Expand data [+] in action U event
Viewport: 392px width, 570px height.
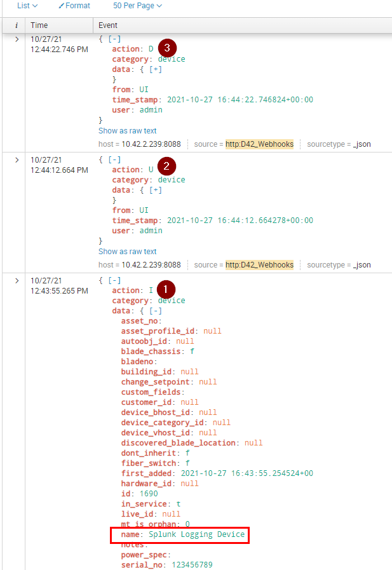pyautogui.click(x=155, y=190)
